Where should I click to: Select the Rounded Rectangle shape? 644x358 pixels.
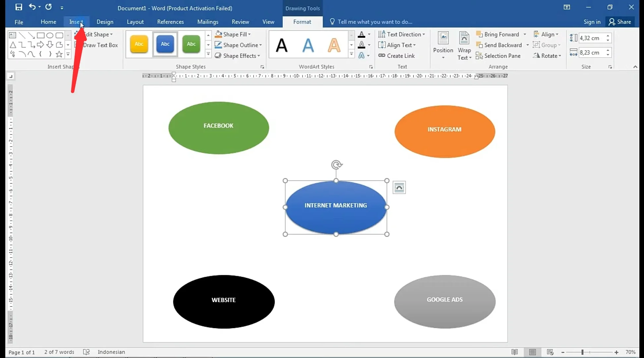[59, 35]
